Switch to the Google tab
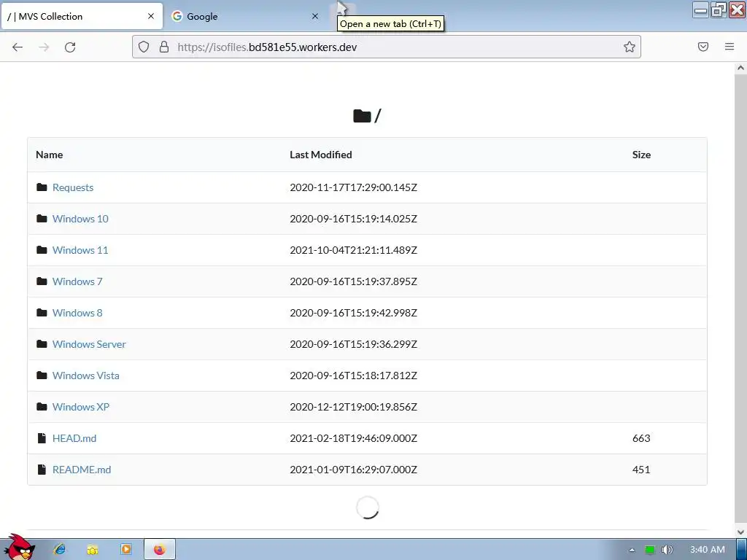This screenshot has height=560, width=747. point(246,16)
